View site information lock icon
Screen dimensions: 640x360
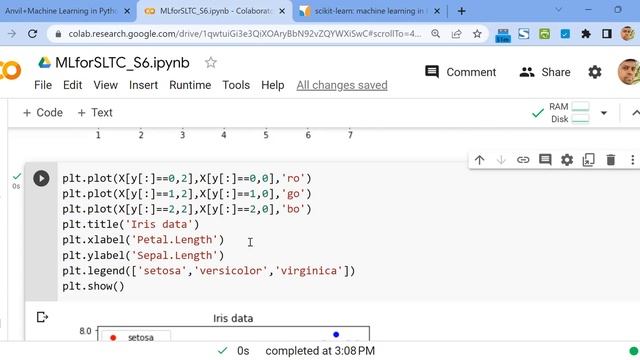(x=58, y=34)
